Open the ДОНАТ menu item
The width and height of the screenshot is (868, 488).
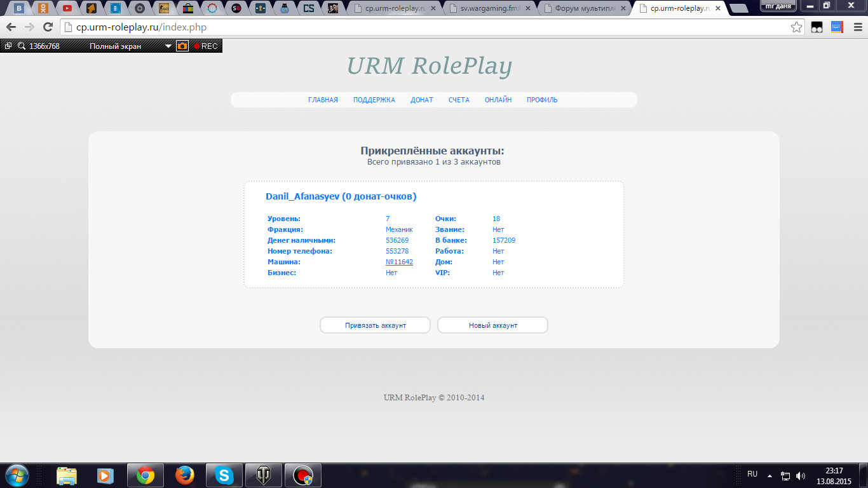422,100
